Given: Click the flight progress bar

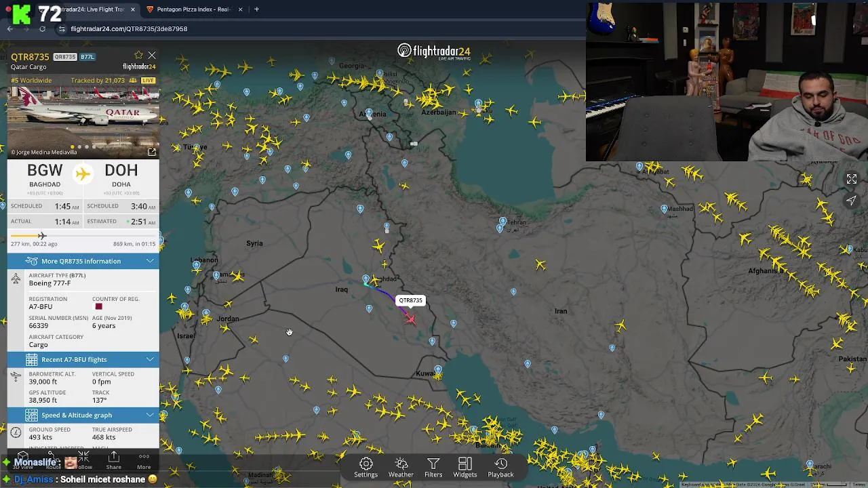Looking at the screenshot, I should 83,236.
